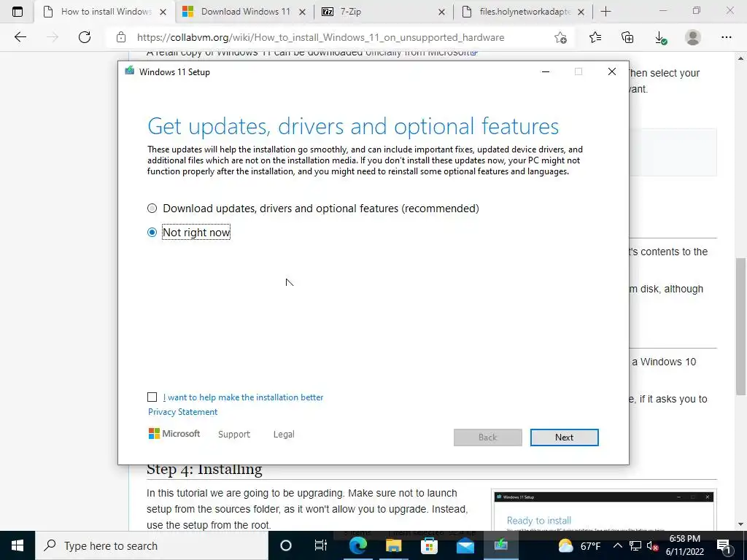Click the Windows Setup taskbar icon
This screenshot has height=560, width=747.
coord(500,545)
